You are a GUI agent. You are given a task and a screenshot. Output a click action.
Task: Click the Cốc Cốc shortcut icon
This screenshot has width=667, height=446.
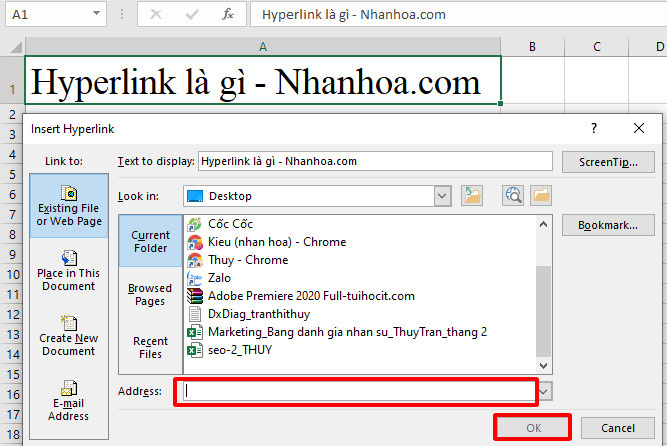coord(195,224)
